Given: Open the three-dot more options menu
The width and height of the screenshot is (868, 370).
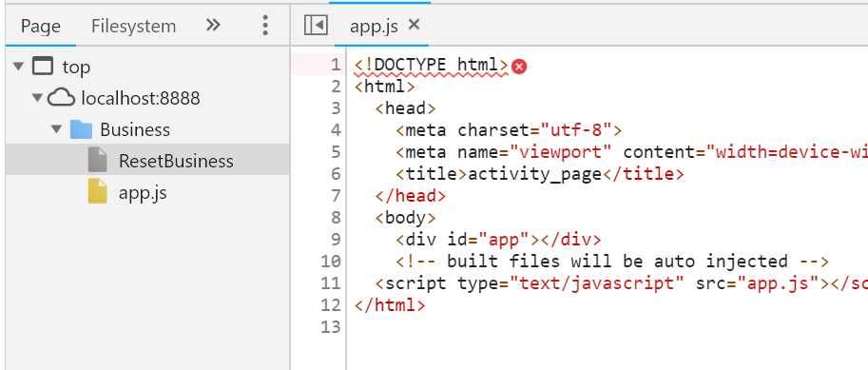Looking at the screenshot, I should [265, 26].
